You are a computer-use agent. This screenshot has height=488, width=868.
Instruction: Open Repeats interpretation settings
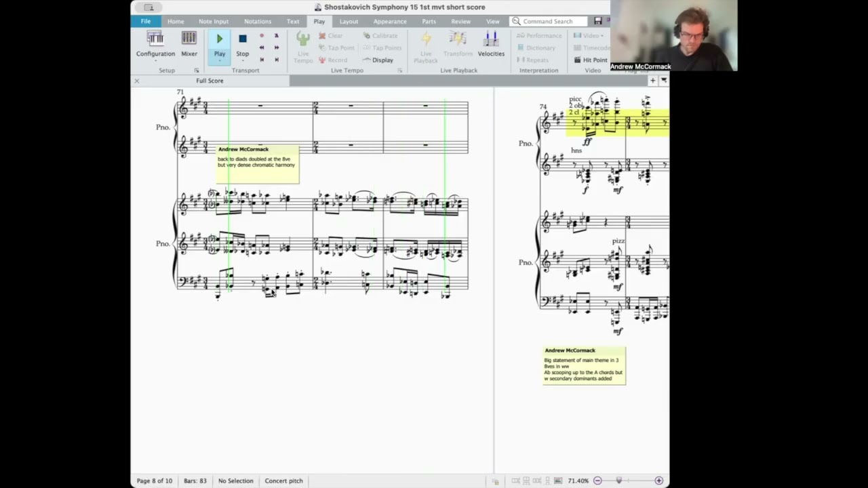coord(532,60)
